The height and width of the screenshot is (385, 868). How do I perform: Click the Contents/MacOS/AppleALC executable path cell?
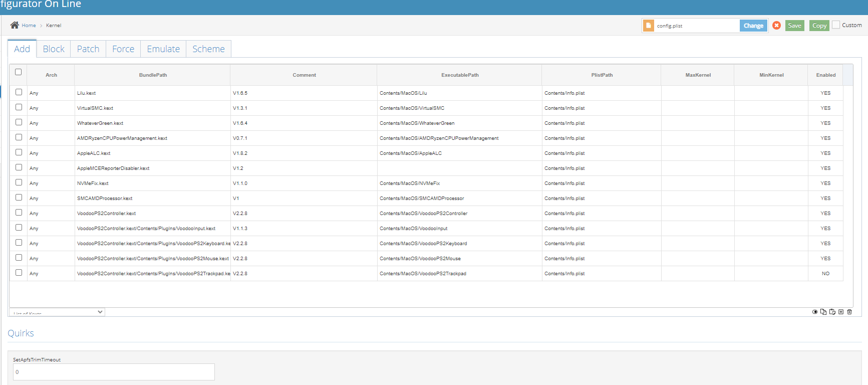(460, 153)
